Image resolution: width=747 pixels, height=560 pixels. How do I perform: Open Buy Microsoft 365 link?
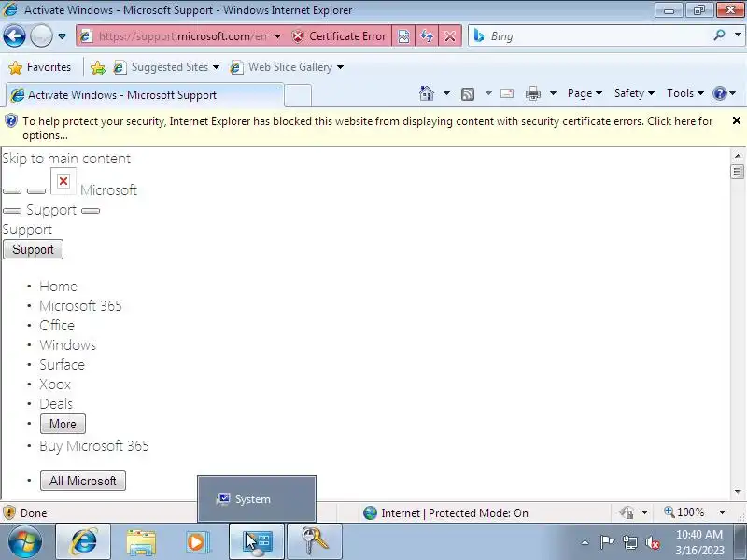click(94, 446)
